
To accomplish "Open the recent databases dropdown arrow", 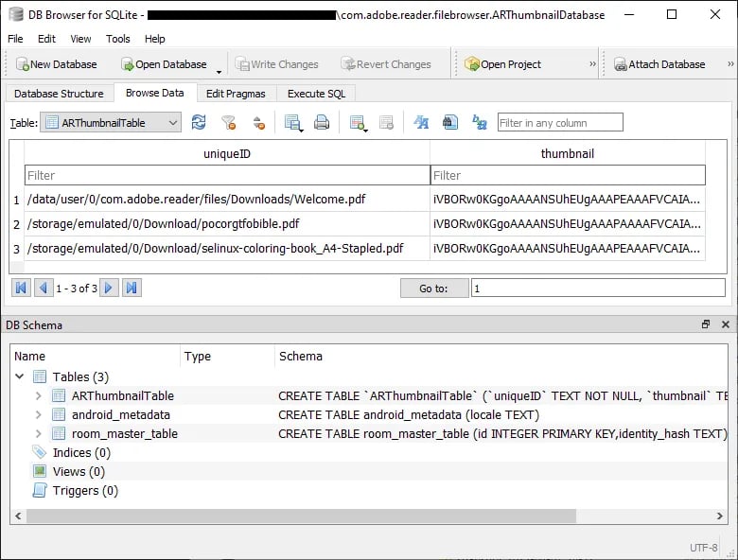I will click(219, 72).
